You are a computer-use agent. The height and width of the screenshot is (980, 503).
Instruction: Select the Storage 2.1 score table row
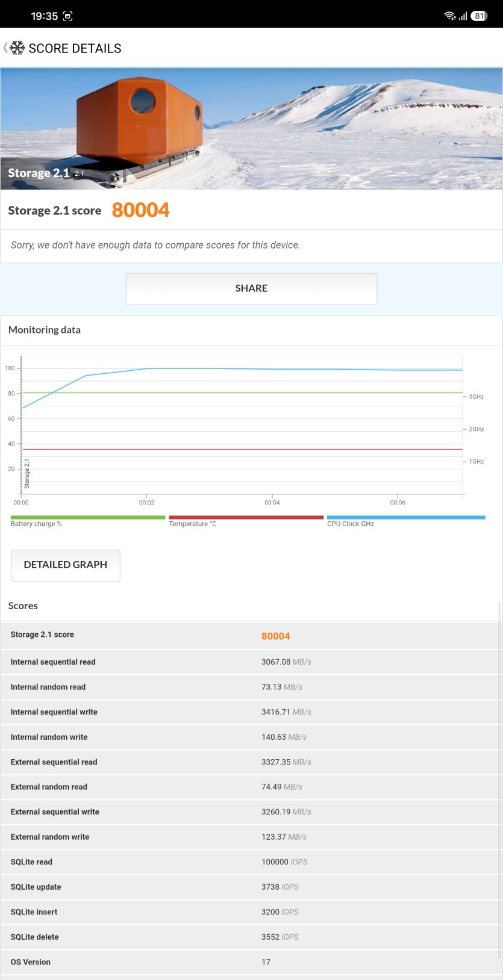251,635
